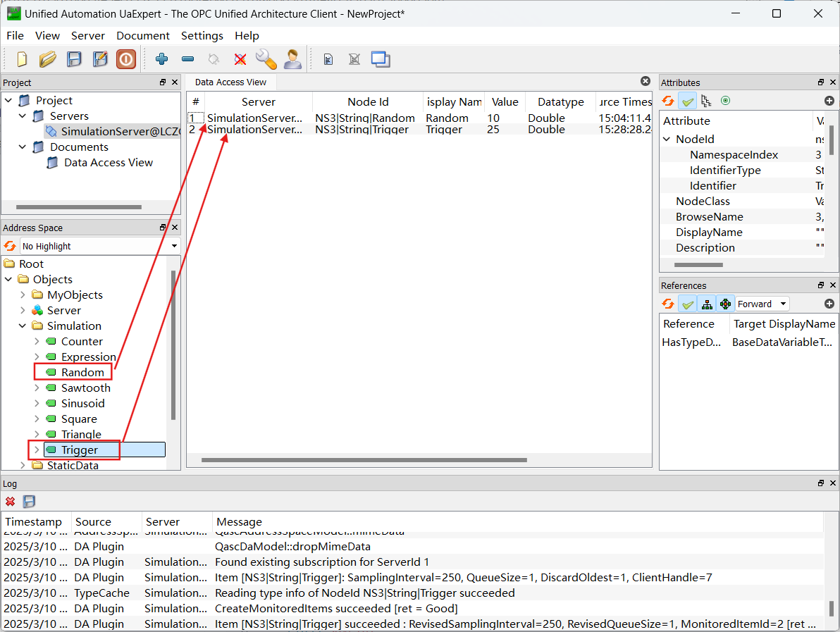Refresh the Attributes panel
This screenshot has width=840, height=632.
tap(667, 101)
